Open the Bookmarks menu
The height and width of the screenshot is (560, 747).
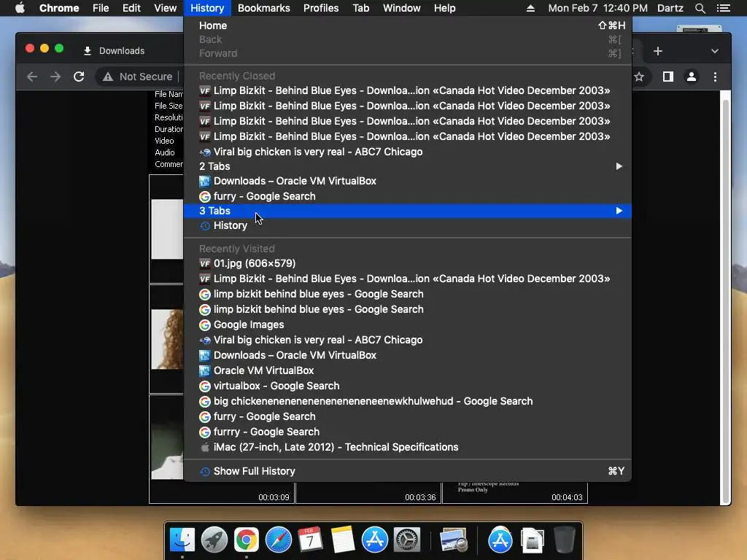pos(263,8)
